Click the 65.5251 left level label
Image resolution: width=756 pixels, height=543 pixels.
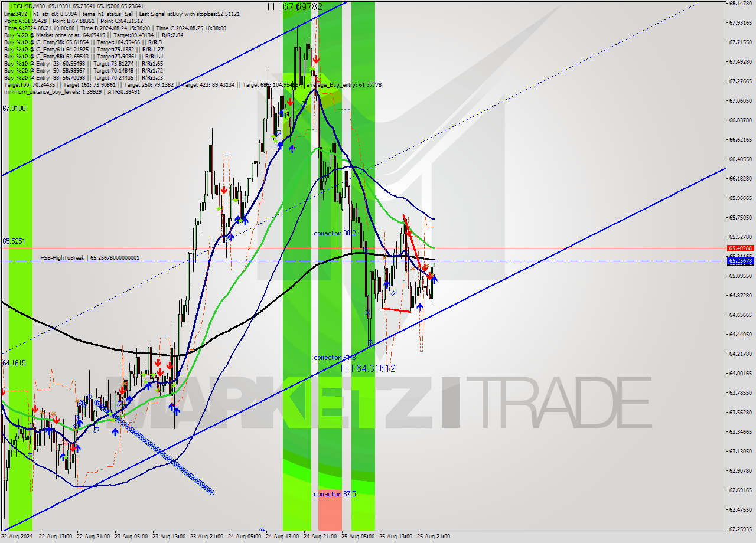[14, 241]
